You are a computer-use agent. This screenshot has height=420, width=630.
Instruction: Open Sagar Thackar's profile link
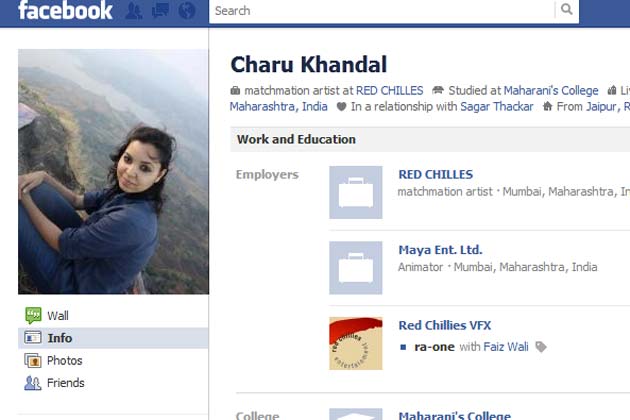[x=497, y=107]
